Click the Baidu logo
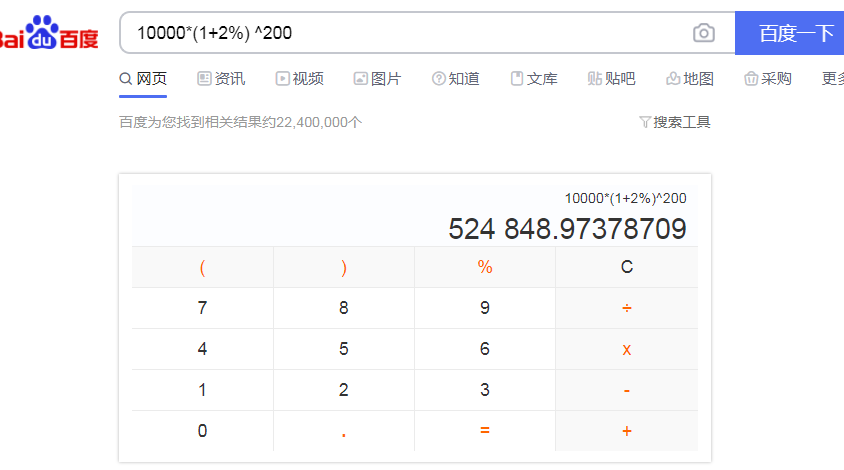844x470 pixels. click(48, 33)
